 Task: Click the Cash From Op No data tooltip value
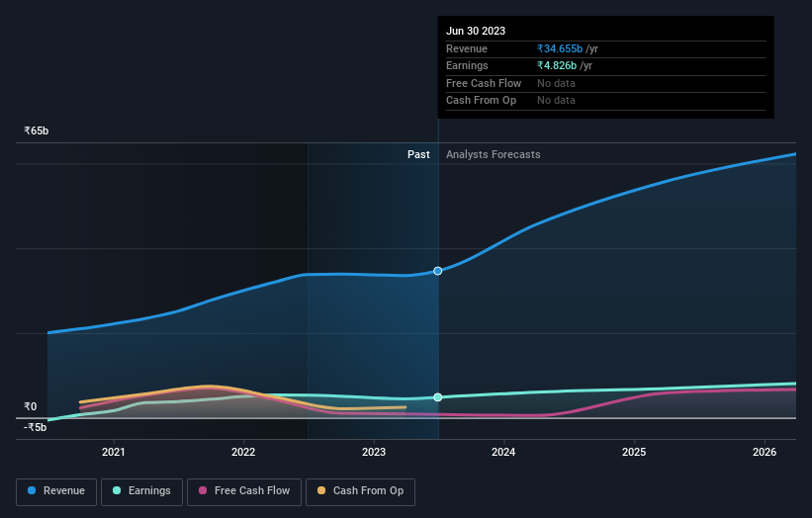coord(556,101)
